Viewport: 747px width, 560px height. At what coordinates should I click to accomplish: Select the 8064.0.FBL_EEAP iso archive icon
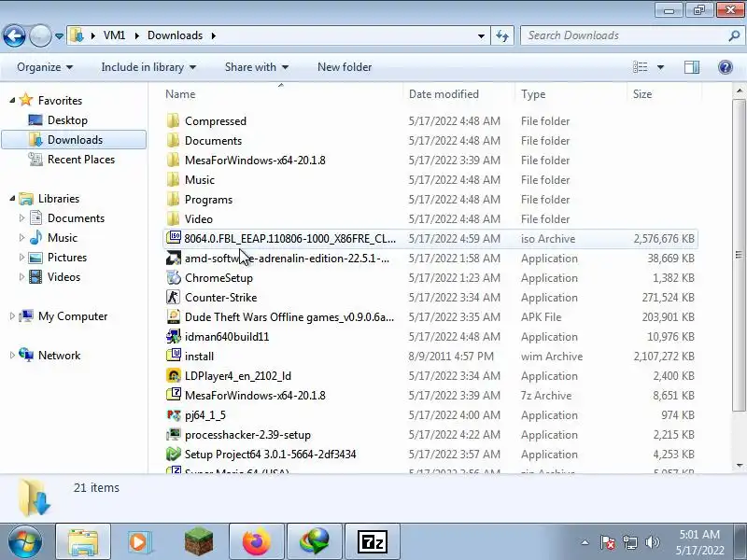coord(174,238)
